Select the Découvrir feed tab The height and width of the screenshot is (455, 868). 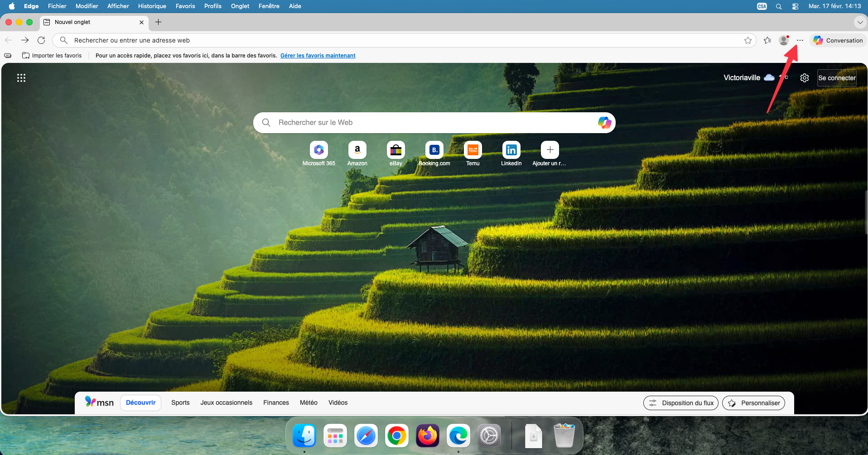pyautogui.click(x=140, y=402)
